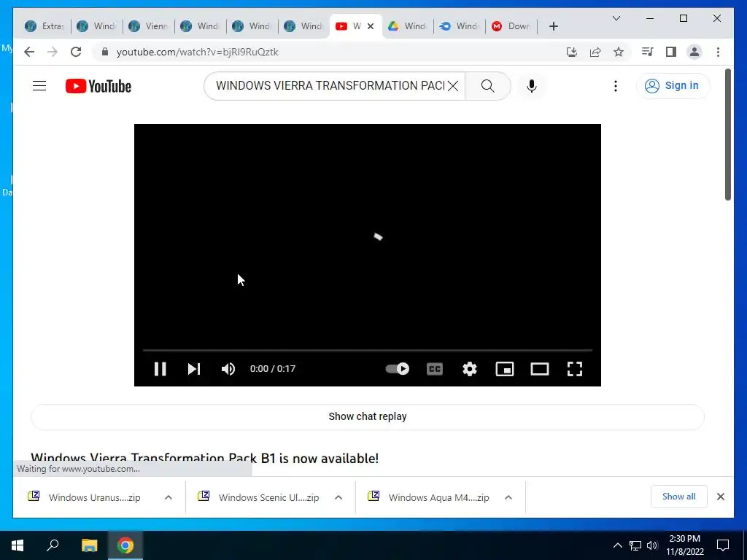Pause the YouTube video
This screenshot has width=747, height=560.
point(160,369)
